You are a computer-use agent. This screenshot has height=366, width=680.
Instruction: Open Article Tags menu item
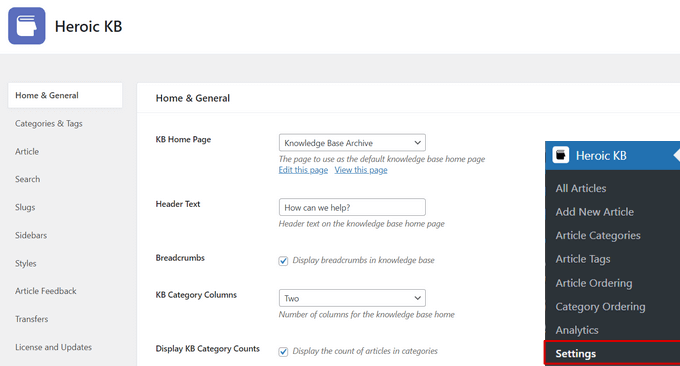(583, 259)
